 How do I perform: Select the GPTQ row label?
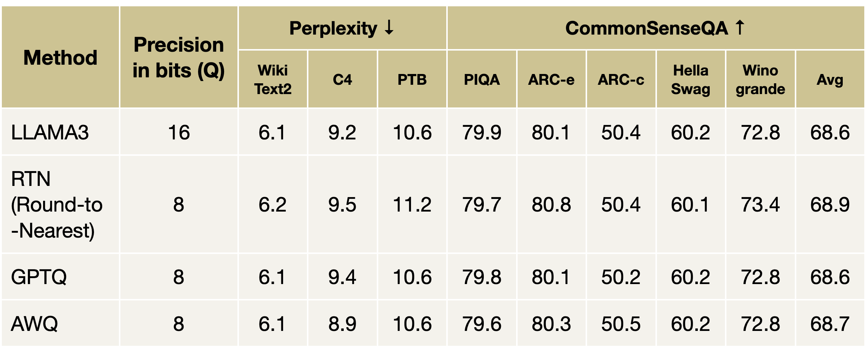pyautogui.click(x=39, y=277)
